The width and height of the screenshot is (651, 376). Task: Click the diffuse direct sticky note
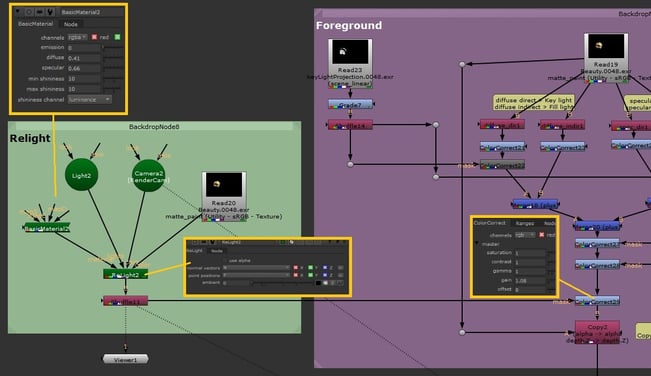click(534, 103)
